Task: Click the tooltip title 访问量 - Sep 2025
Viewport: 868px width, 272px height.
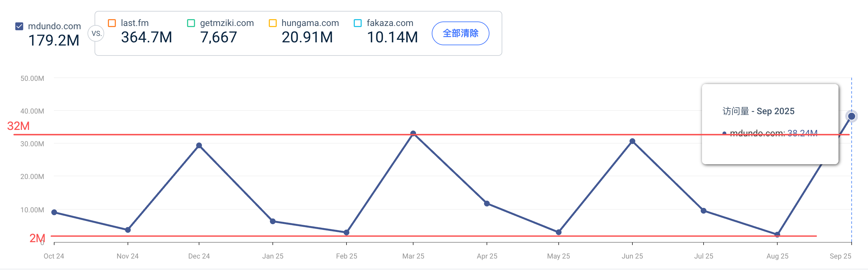Action: (x=758, y=111)
